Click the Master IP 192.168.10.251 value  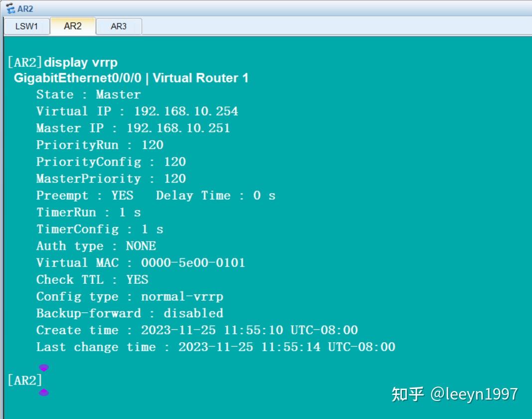pos(178,128)
